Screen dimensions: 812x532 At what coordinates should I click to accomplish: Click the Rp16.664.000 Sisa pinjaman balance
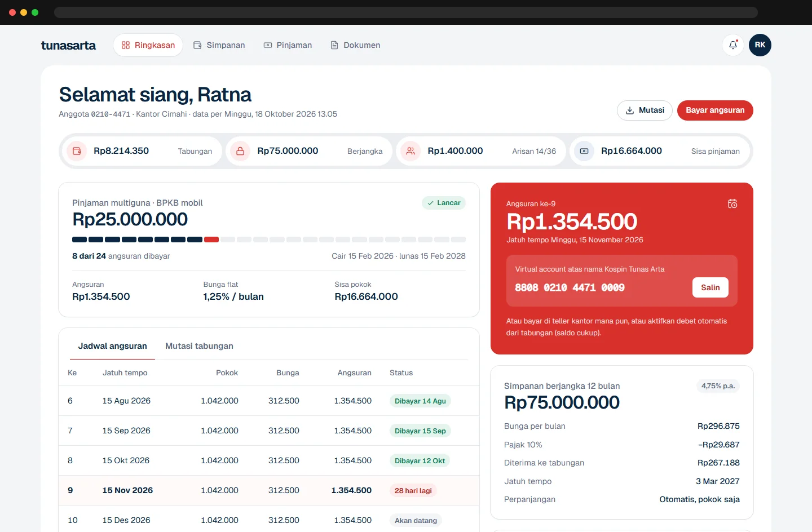pos(632,151)
